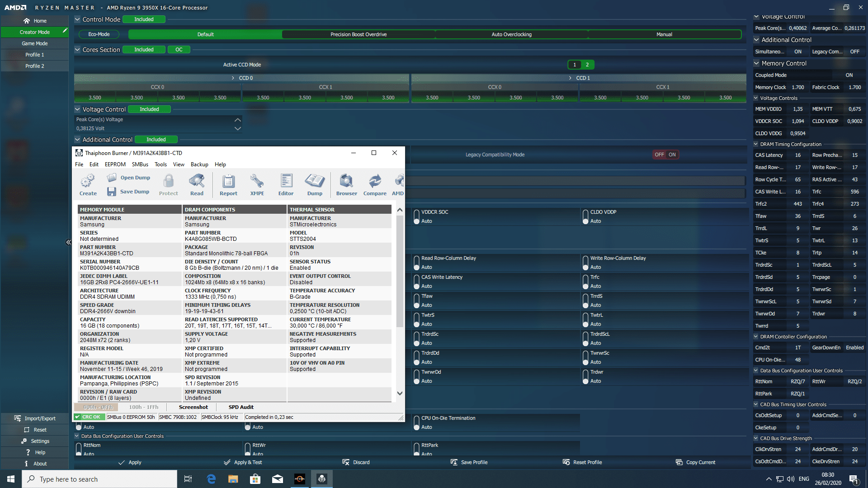
Task: Collapse Additional Control in the main panel
Action: pyautogui.click(x=77, y=140)
